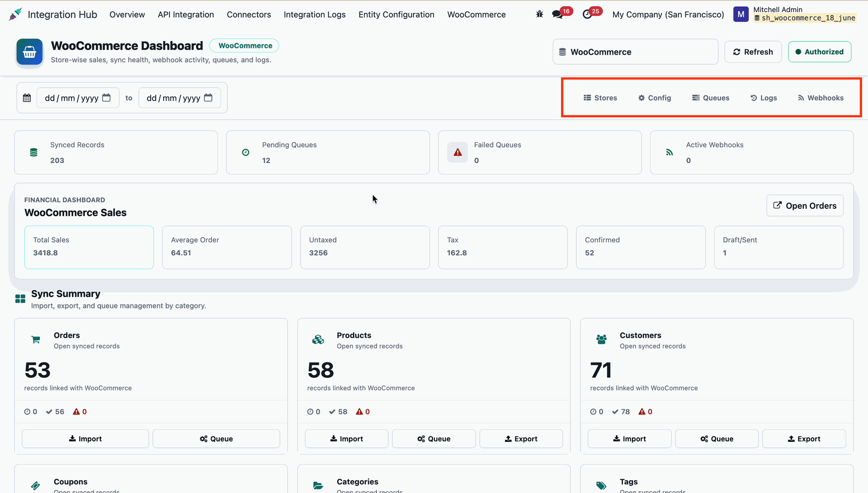The image size is (868, 493).
Task: Click the Products boxes icon
Action: click(x=318, y=340)
